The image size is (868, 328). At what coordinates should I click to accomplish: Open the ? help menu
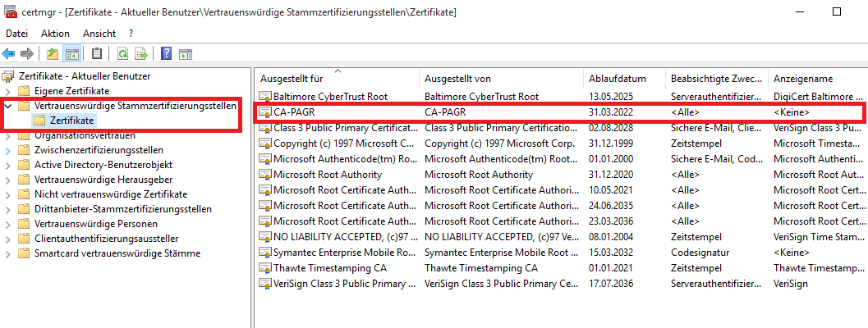pos(131,33)
